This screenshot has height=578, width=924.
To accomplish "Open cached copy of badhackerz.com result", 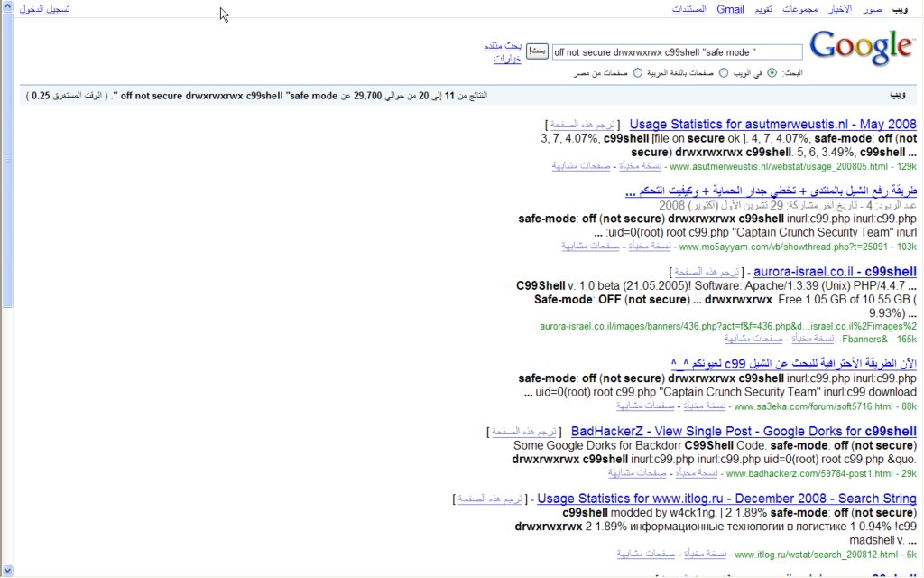I will click(x=697, y=473).
